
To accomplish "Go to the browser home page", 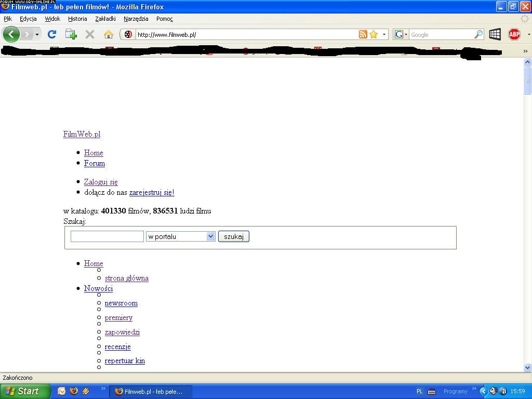I will 109,34.
